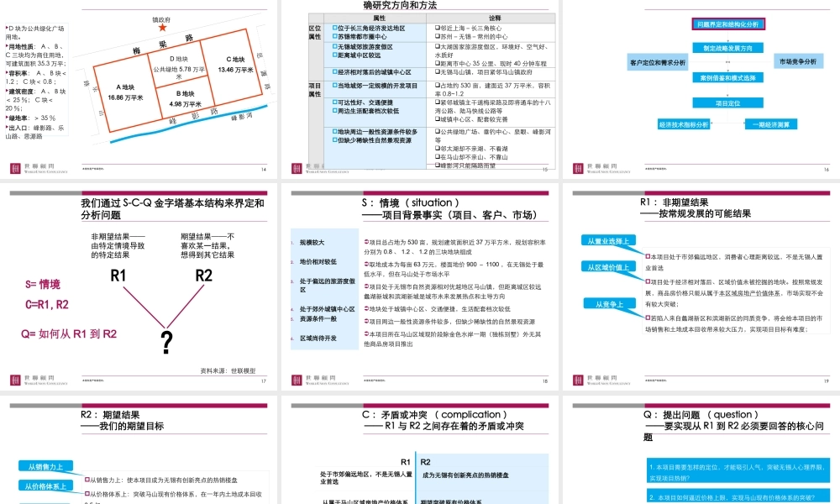The width and height of the screenshot is (840, 504).
Task: Click the 项目属性 row label
Action: pyautogui.click(x=314, y=90)
